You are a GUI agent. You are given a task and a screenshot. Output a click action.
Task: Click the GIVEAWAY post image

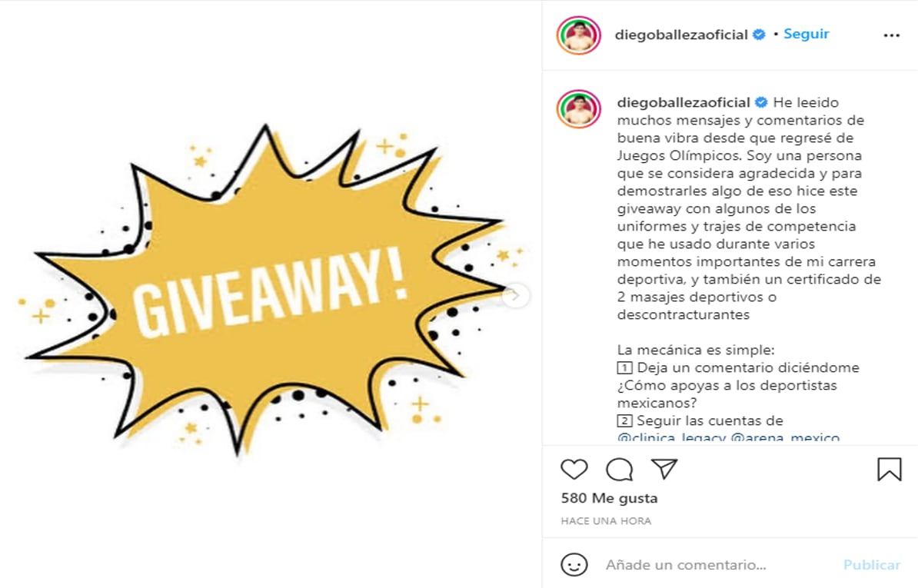click(x=271, y=294)
